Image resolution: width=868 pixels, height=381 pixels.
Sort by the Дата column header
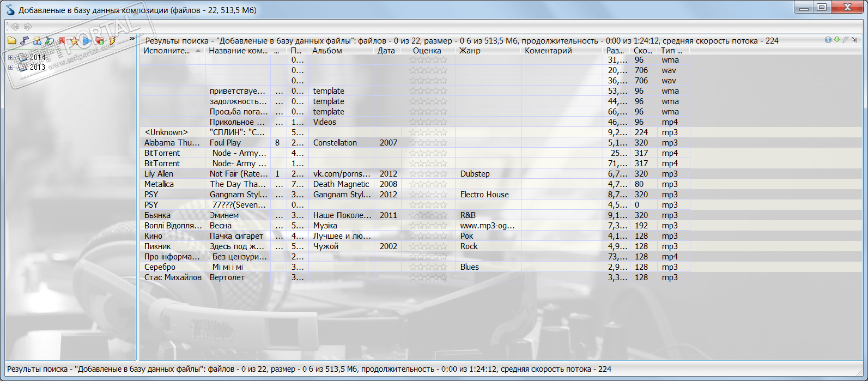click(387, 51)
